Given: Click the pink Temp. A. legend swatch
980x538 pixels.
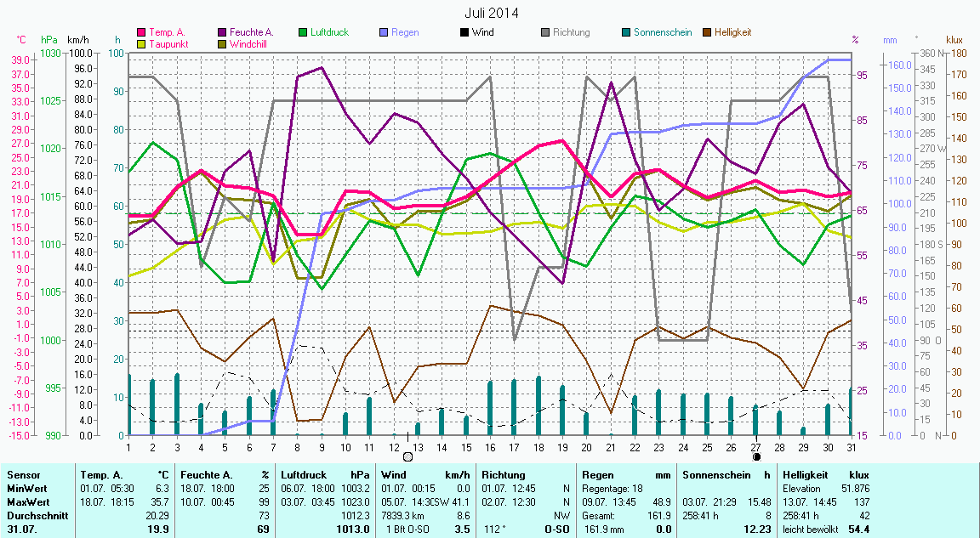Looking at the screenshot, I should point(142,32).
